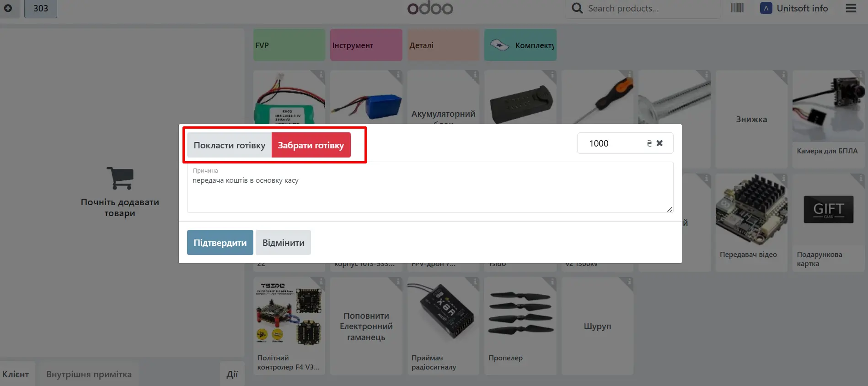This screenshot has width=868, height=386.
Task: Select the Забрати готівку option
Action: (311, 145)
